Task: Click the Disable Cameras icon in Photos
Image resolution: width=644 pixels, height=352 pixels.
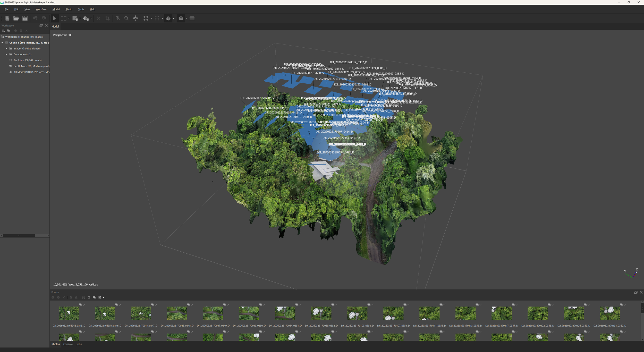Action: (x=58, y=297)
